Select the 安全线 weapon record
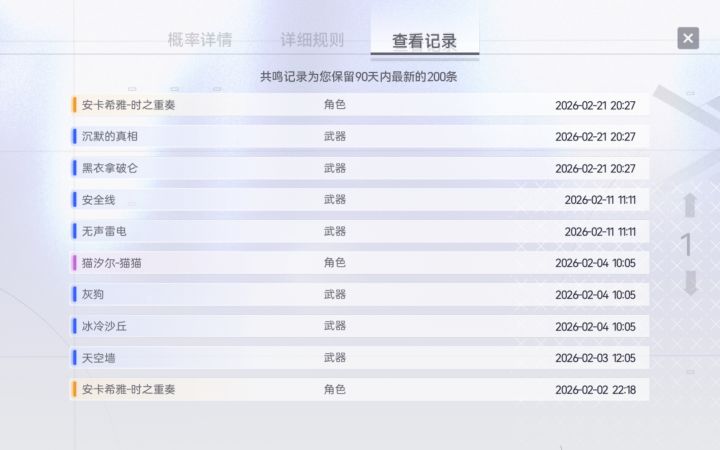This screenshot has width=720, height=450. point(360,200)
